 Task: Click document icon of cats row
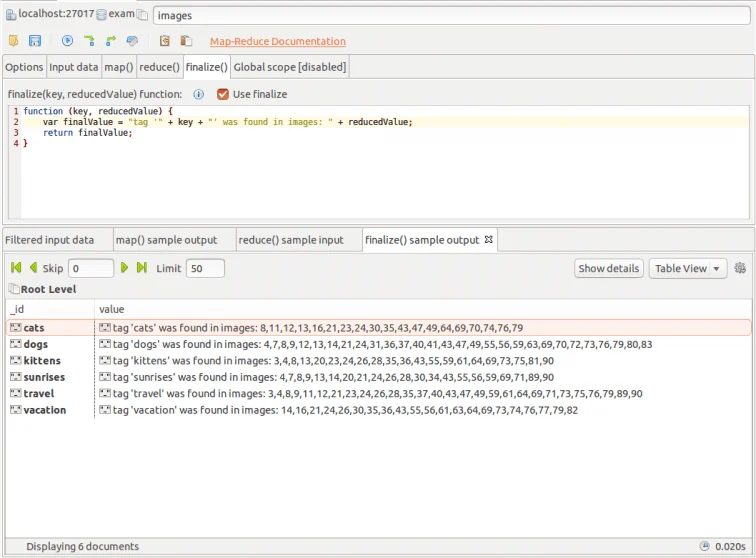tap(16, 328)
